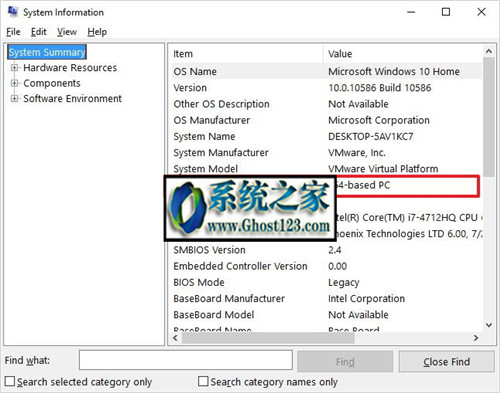Click the Find button
The width and height of the screenshot is (500, 393).
click(x=345, y=361)
